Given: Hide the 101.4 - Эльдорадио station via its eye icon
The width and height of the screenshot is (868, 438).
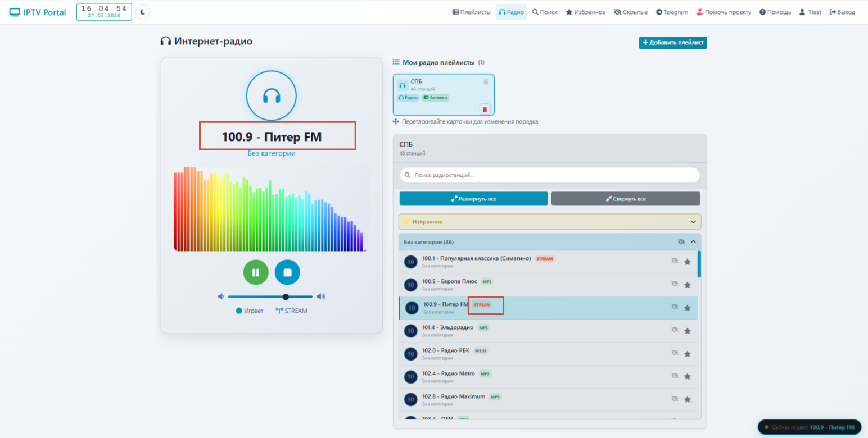Looking at the screenshot, I should [675, 330].
